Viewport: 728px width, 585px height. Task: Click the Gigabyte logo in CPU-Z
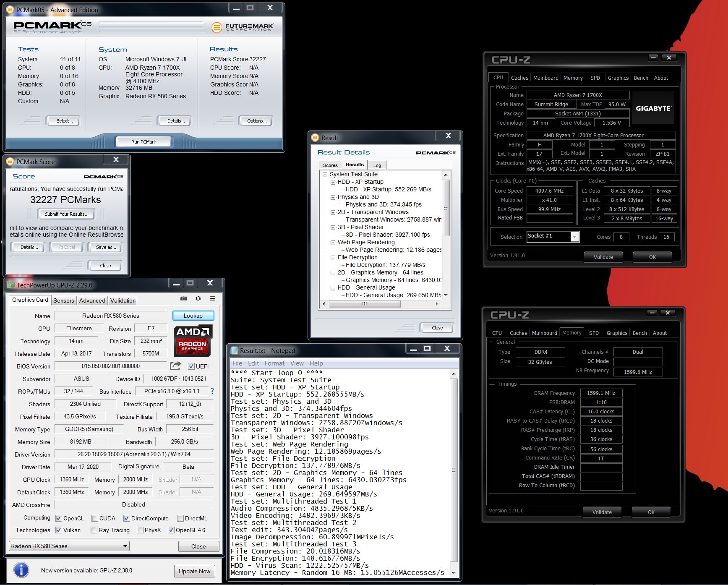(653, 108)
